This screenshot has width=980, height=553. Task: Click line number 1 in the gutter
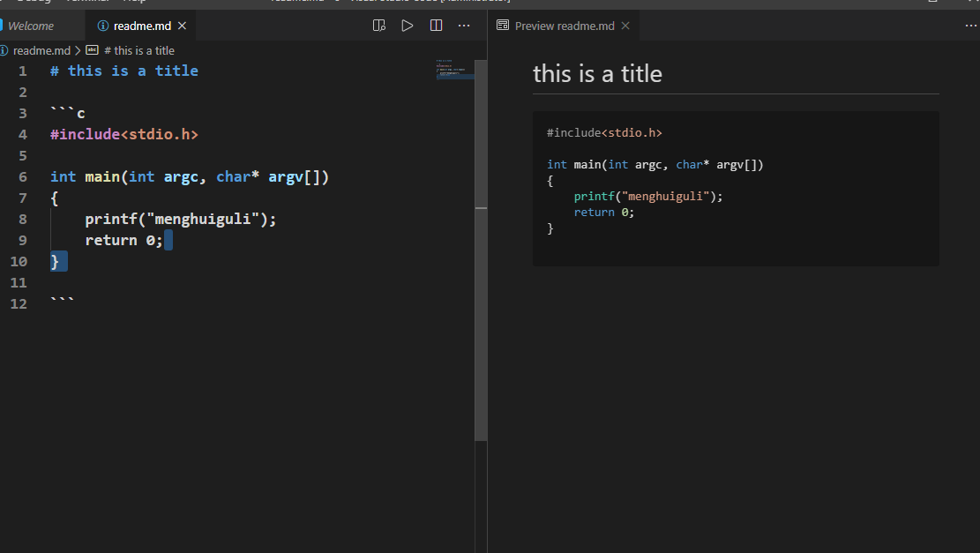click(x=23, y=71)
